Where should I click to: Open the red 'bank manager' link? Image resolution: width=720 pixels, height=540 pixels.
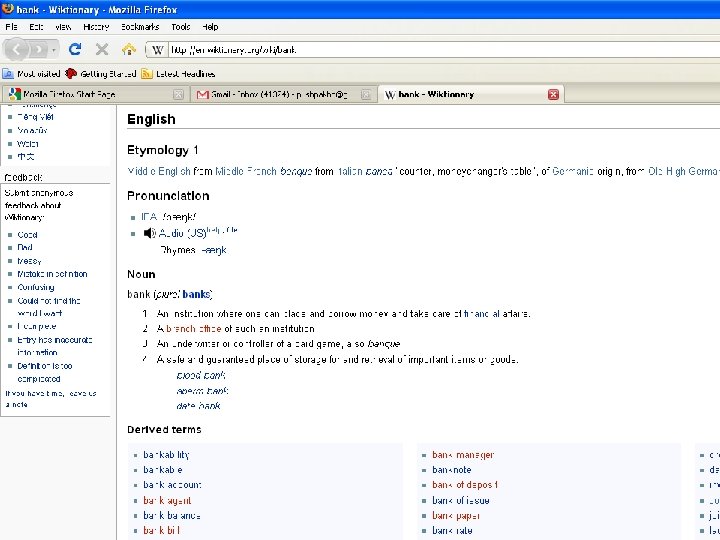tap(463, 455)
